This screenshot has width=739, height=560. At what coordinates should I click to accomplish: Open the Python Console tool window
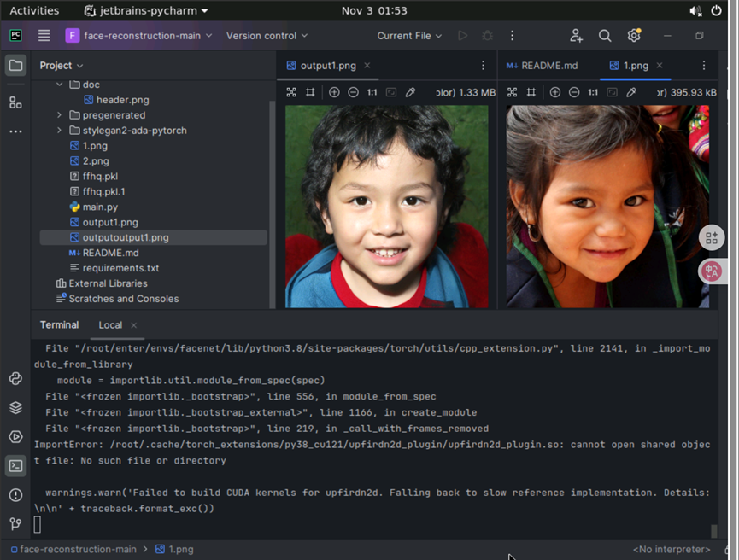pyautogui.click(x=15, y=379)
